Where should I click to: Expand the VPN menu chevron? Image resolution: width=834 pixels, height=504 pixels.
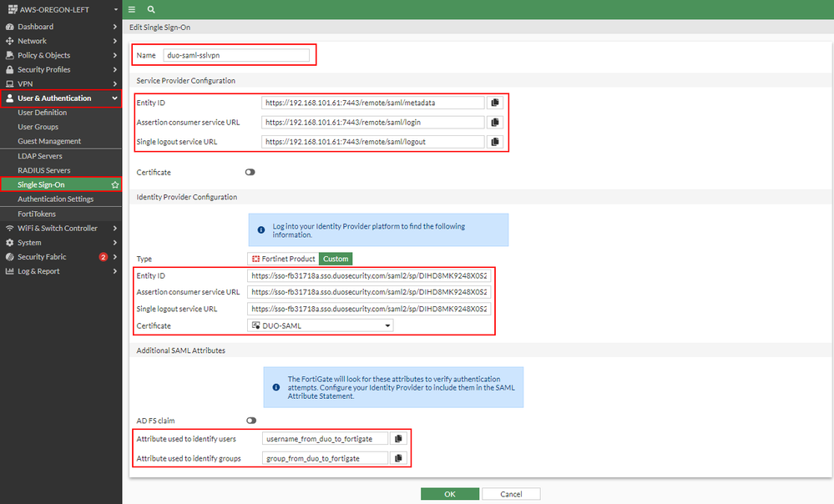[115, 84]
